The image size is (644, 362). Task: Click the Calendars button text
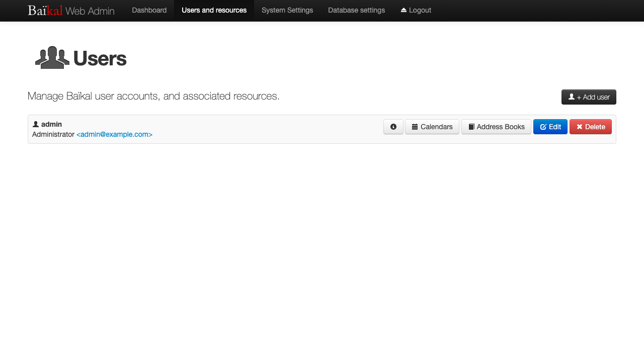point(437,127)
